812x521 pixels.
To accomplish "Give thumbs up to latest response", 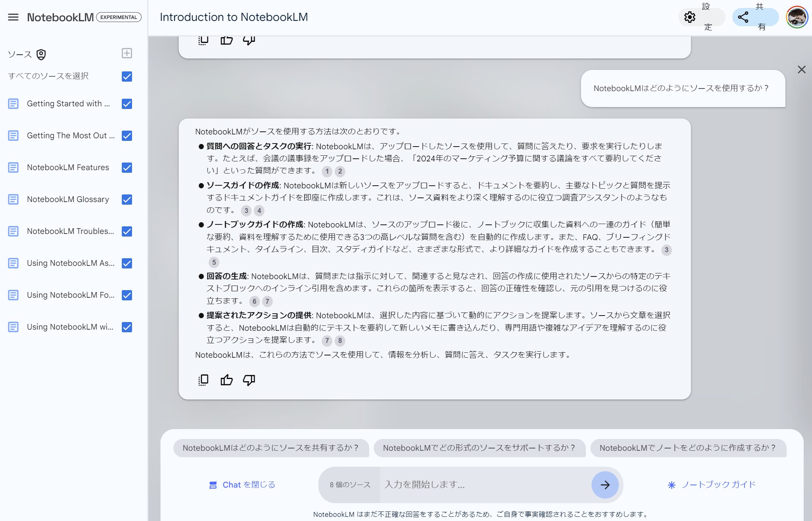I will pyautogui.click(x=227, y=380).
